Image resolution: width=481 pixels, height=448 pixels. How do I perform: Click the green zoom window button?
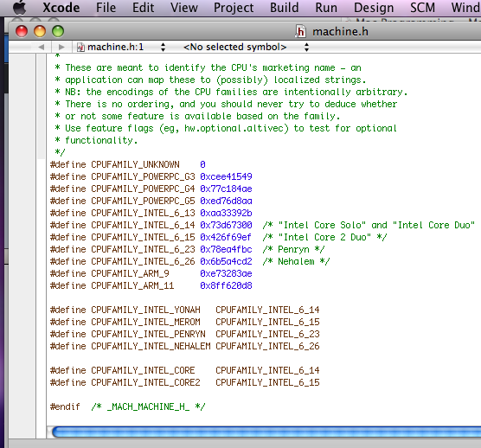coord(58,31)
